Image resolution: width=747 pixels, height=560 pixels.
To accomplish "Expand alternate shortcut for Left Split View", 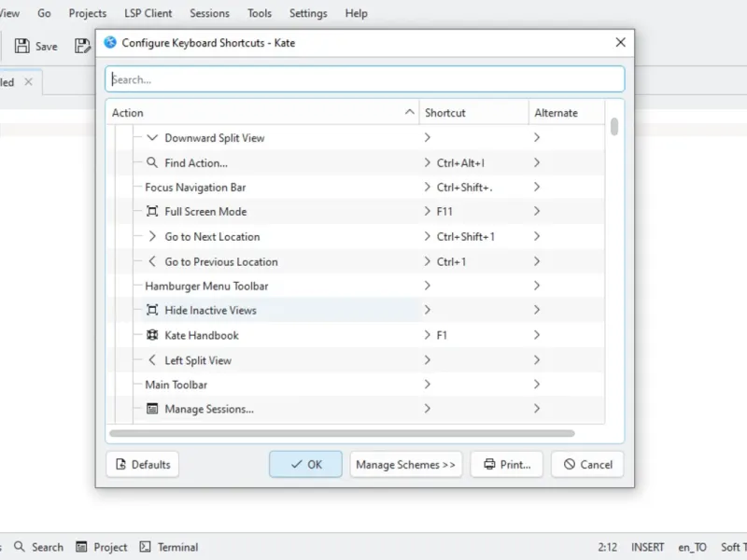I will click(x=537, y=360).
